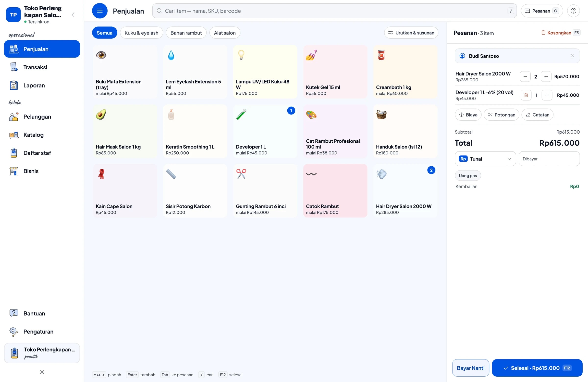The height and width of the screenshot is (382, 588).
Task: Add Kutek Gel 15 ml to order
Action: tap(335, 72)
